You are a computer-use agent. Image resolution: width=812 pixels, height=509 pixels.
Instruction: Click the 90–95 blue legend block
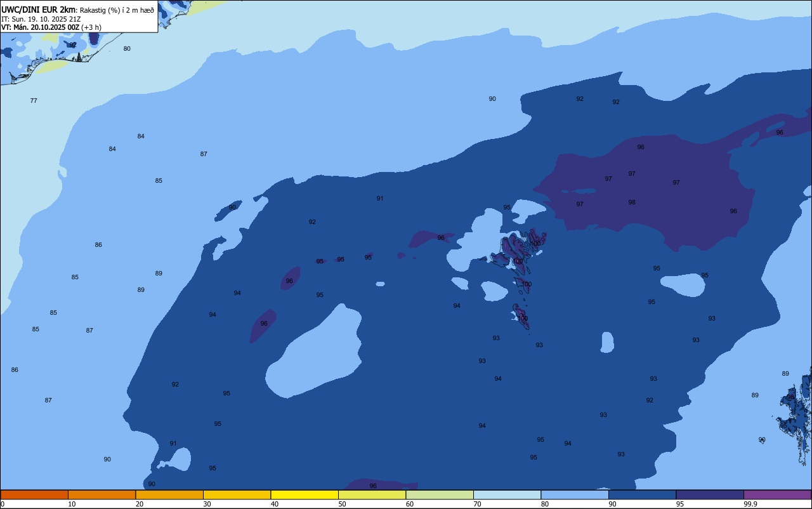coord(642,494)
